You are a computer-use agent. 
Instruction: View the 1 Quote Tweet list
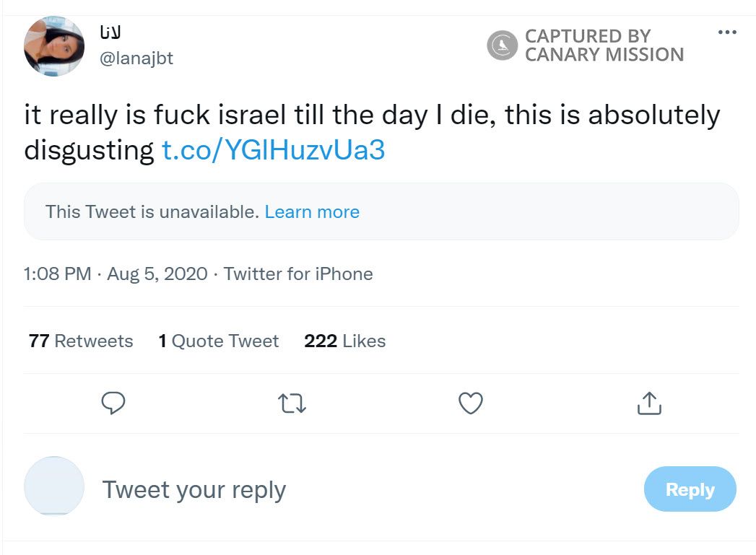point(219,341)
